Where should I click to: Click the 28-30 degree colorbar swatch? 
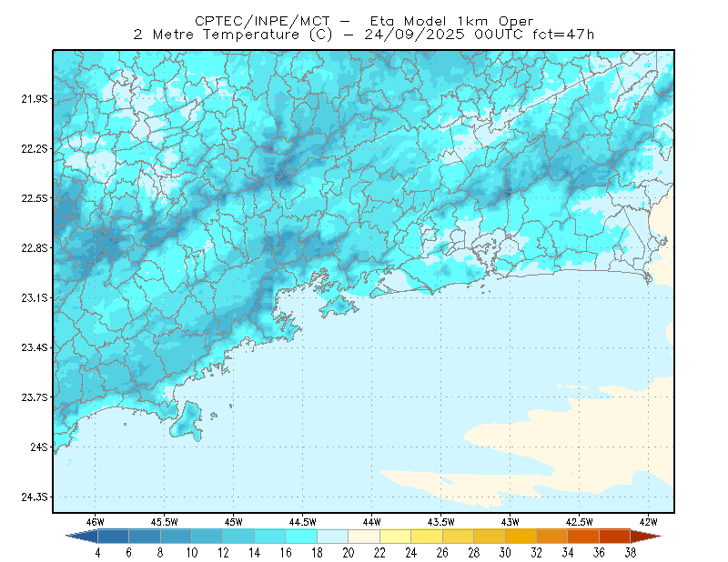[490, 537]
